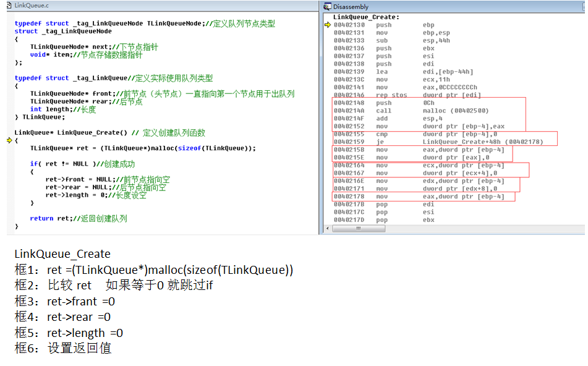Click the 00402133 sub esp,44h line
Screen dimensions: 588x366
point(392,41)
